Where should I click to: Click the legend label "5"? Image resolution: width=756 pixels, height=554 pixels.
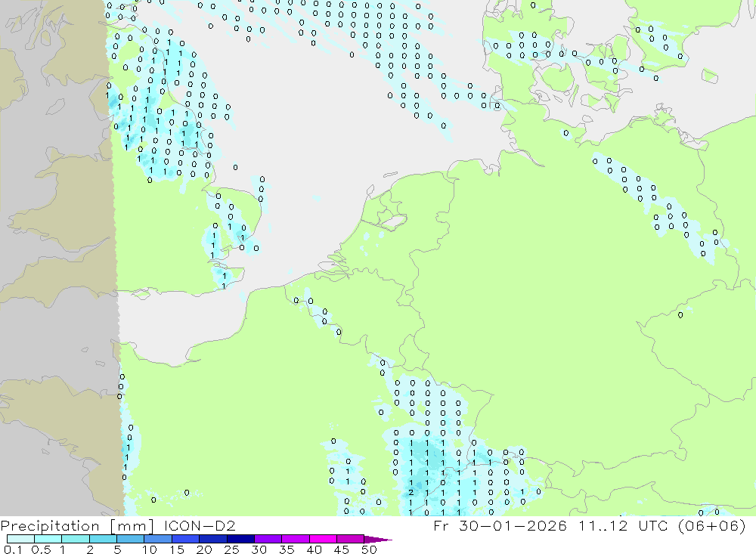click(x=117, y=549)
